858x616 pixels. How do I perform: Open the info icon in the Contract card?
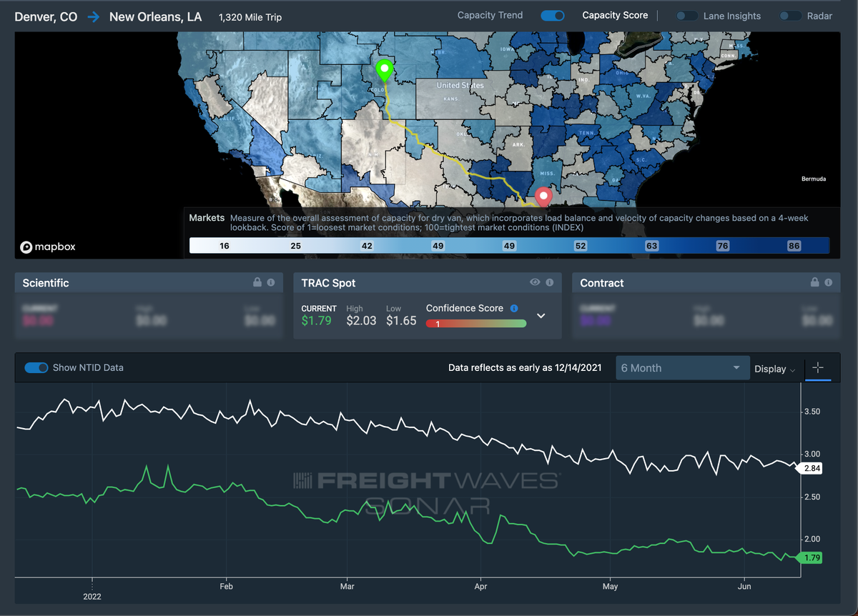[x=829, y=282]
